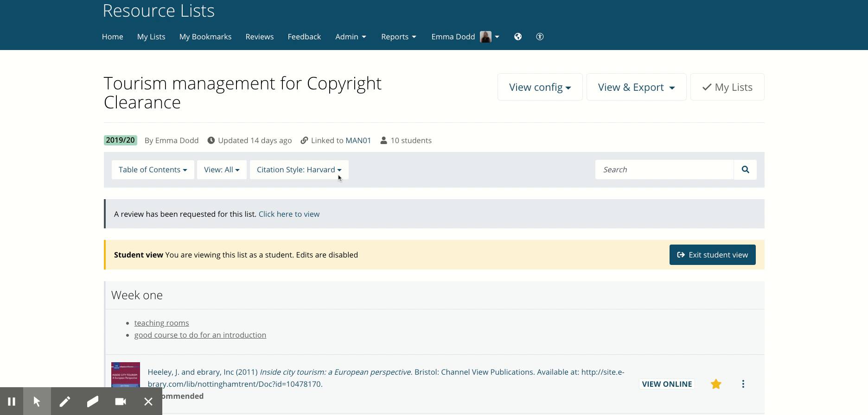Open the three-dot item actions menu
868x415 pixels.
743,384
